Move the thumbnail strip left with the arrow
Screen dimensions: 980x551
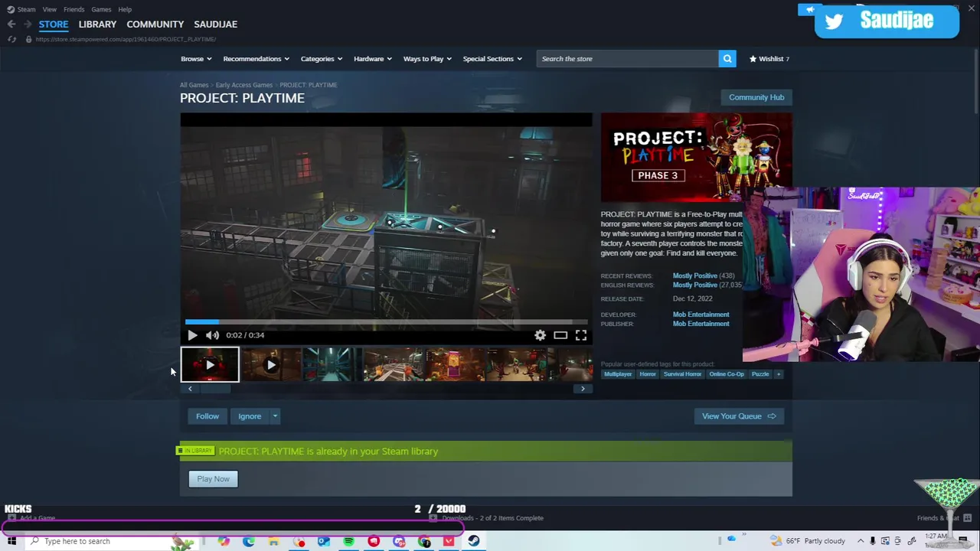190,389
